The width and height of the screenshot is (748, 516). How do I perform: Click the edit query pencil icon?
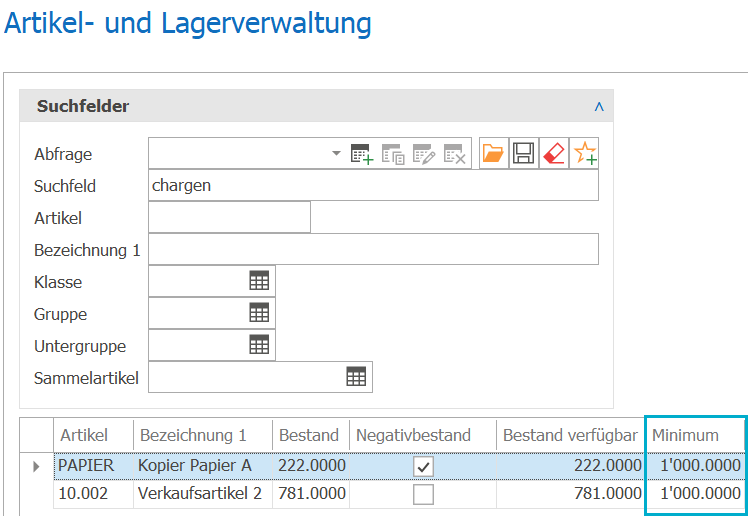(424, 154)
